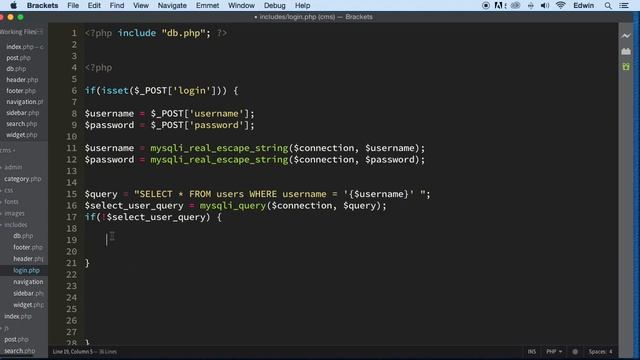Open the Brackets application menu
The image size is (640, 360).
[x=42, y=5]
